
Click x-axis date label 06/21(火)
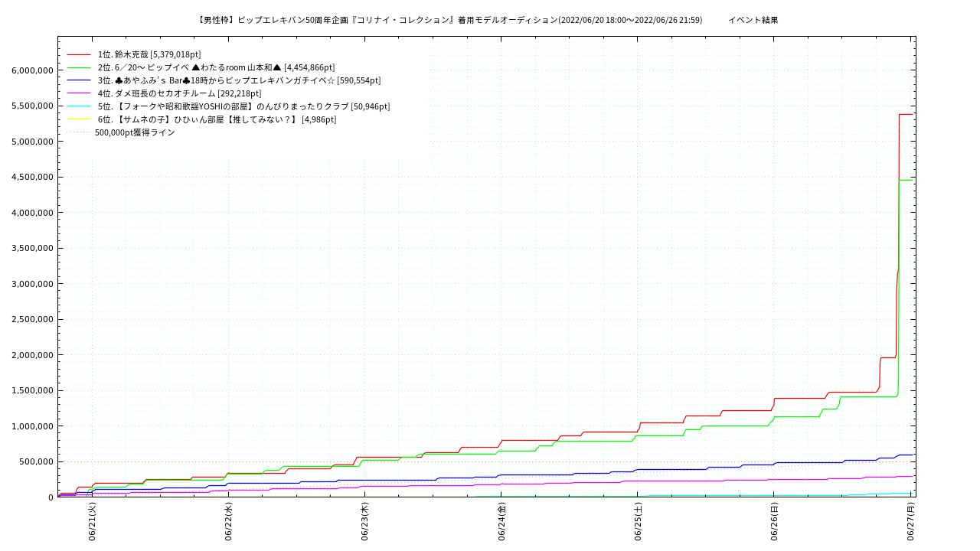click(92, 522)
